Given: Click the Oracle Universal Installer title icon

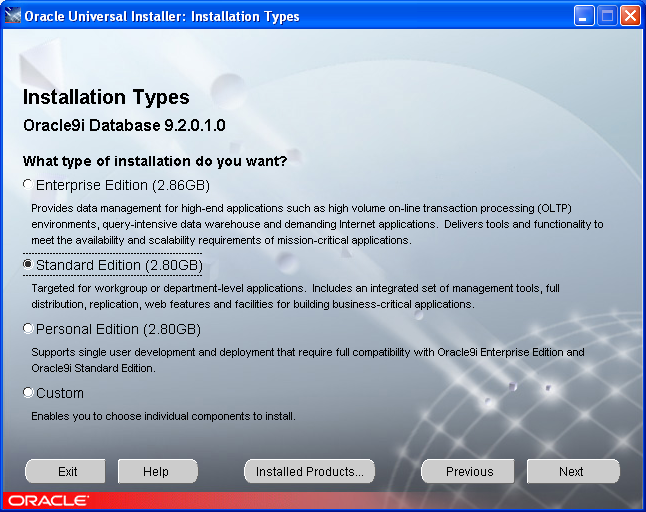Looking at the screenshot, I should coord(12,16).
